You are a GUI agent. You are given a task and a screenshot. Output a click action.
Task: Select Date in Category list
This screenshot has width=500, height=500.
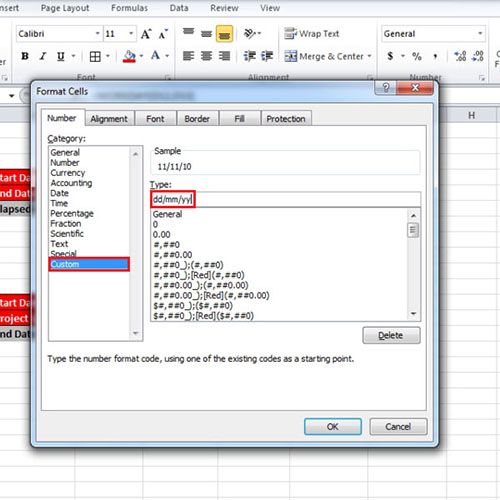59,193
